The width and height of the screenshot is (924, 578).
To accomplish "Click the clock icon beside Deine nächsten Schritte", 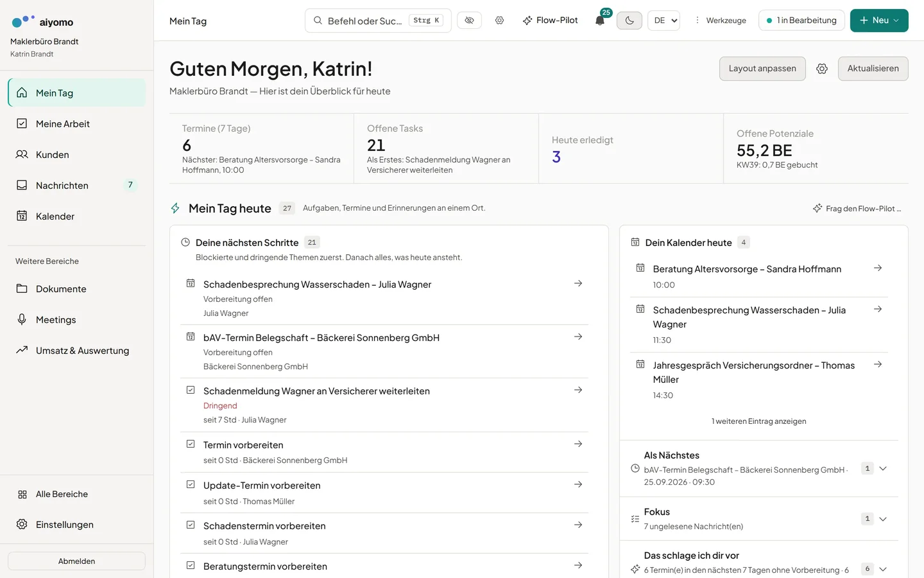I will 185,242.
